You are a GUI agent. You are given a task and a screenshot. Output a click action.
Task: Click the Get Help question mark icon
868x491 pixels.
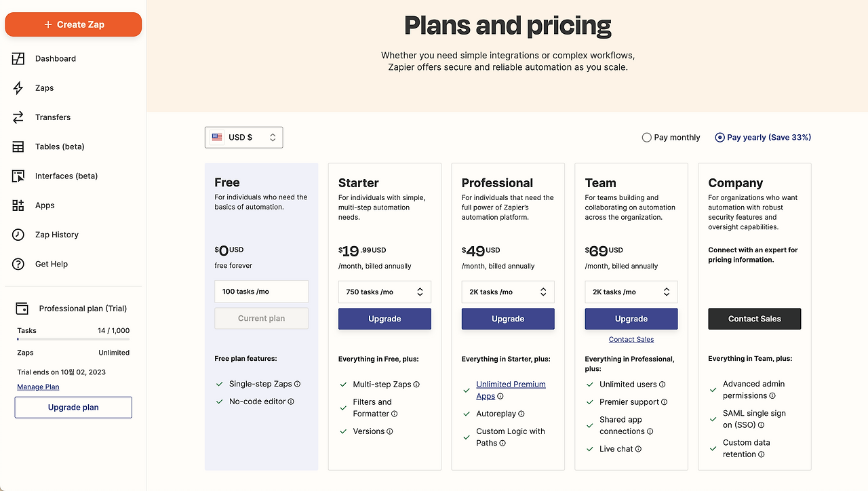18,264
